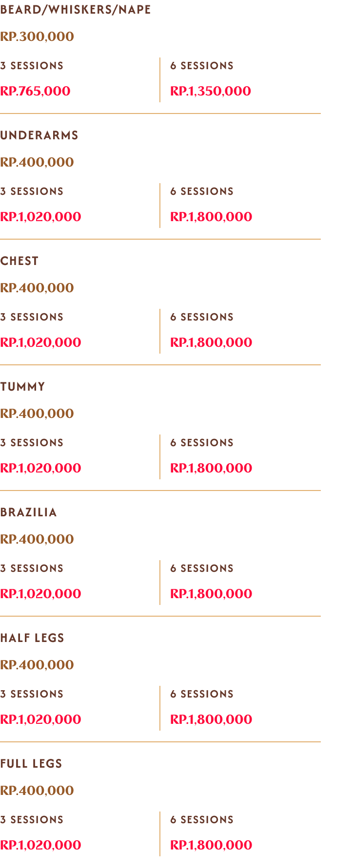
Task: Choose the Full Legs 6 sessions price
Action: pos(211,845)
